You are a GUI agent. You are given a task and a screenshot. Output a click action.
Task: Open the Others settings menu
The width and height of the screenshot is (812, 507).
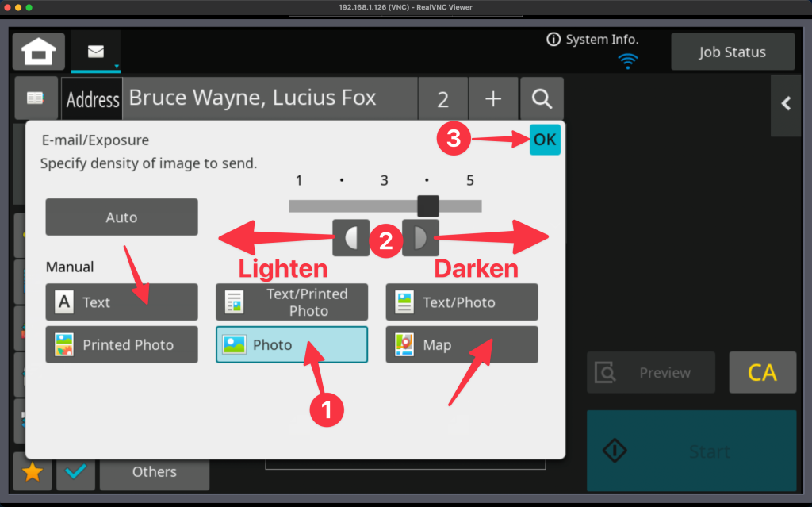tap(154, 472)
